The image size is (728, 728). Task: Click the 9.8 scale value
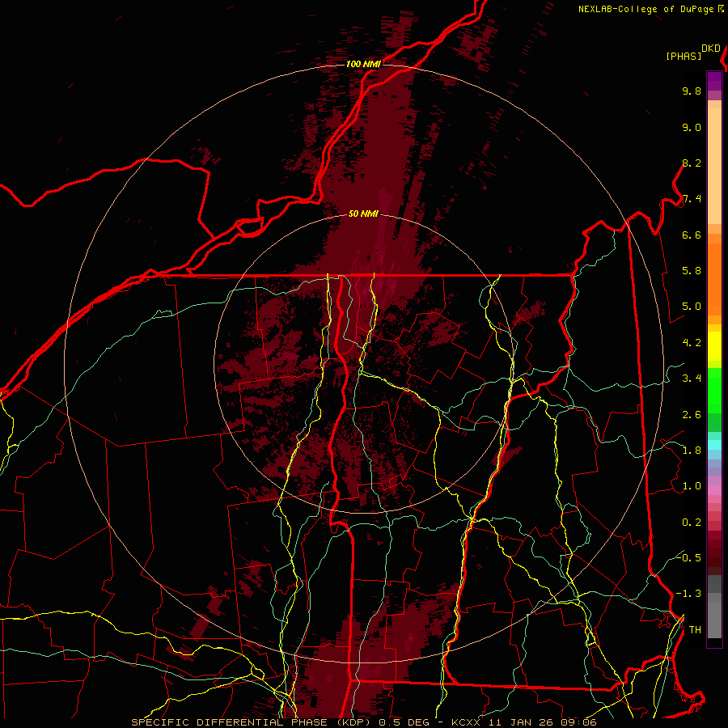[x=692, y=91]
